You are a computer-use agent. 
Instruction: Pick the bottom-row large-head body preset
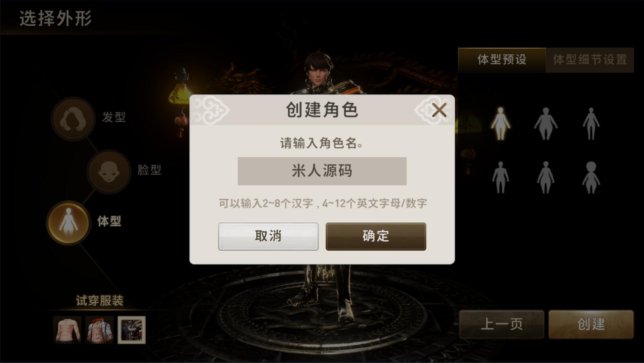(x=591, y=177)
